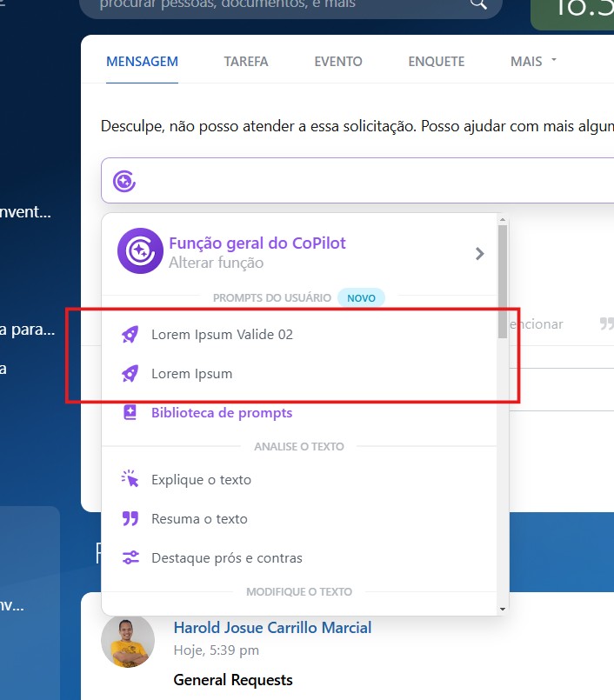Click the Explique o texto cursor icon
The image size is (614, 700).
tap(130, 479)
